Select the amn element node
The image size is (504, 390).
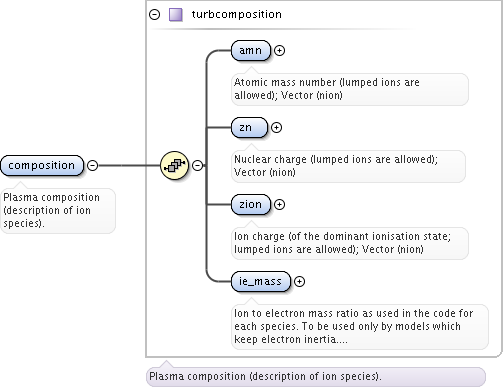tap(251, 51)
